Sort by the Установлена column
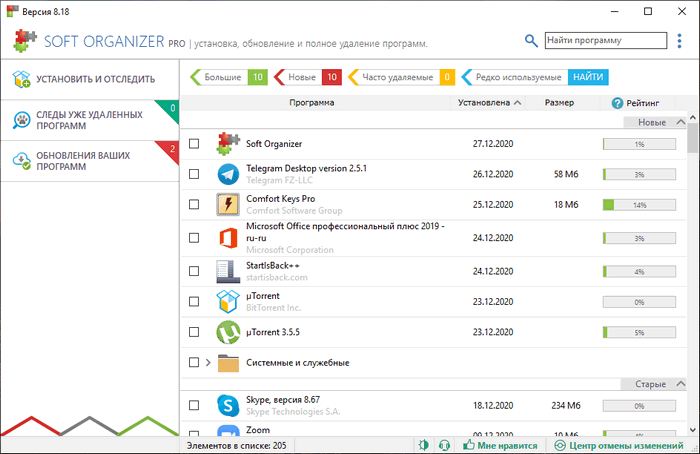This screenshot has width=700, height=454. click(489, 103)
